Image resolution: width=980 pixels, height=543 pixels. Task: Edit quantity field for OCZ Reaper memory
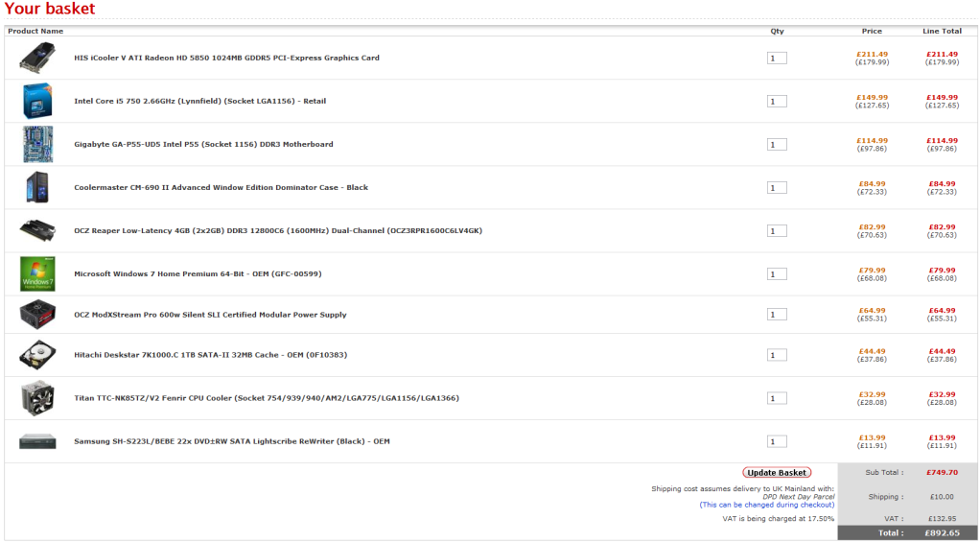click(x=777, y=231)
